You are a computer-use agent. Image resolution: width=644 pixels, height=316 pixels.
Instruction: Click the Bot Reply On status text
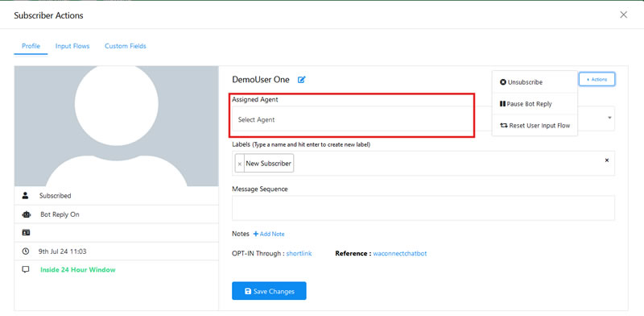point(60,214)
